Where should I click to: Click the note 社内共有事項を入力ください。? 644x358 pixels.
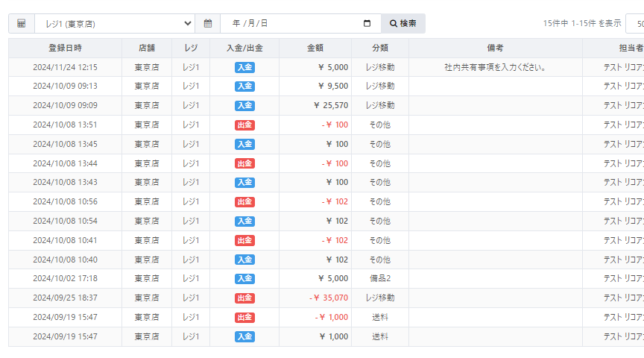[495, 67]
